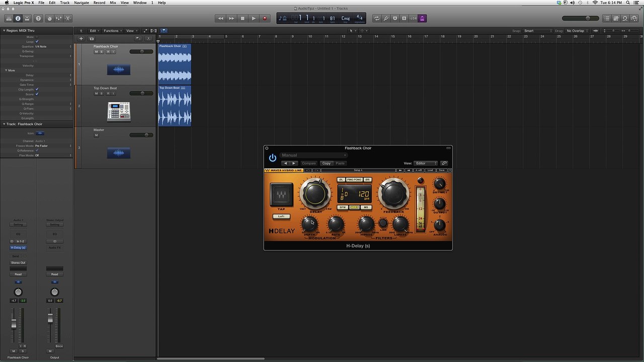Toggle Cycle mode icon
Viewport: 644px width, 362px height.
[x=376, y=19]
